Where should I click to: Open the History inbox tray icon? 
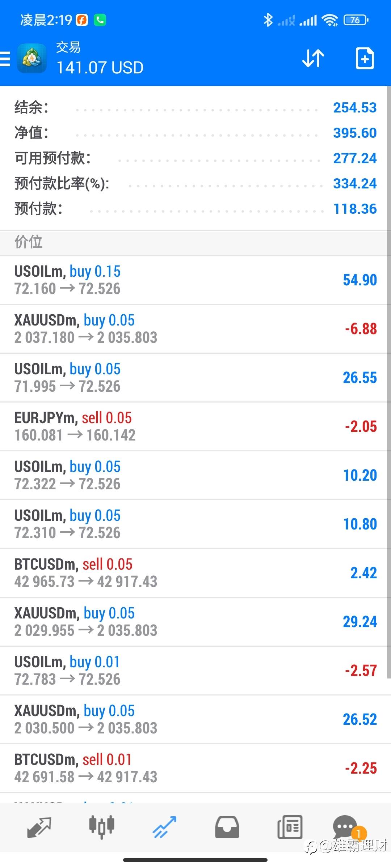coord(227,827)
